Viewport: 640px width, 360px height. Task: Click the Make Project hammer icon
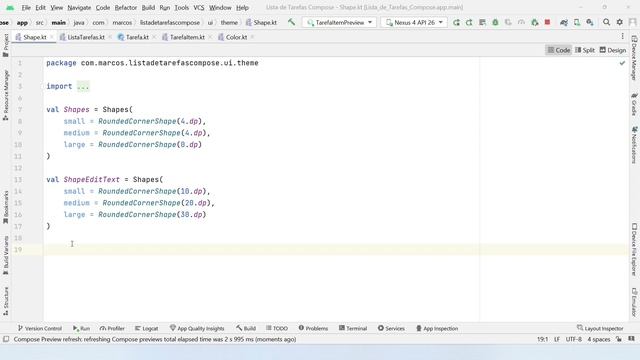click(291, 22)
